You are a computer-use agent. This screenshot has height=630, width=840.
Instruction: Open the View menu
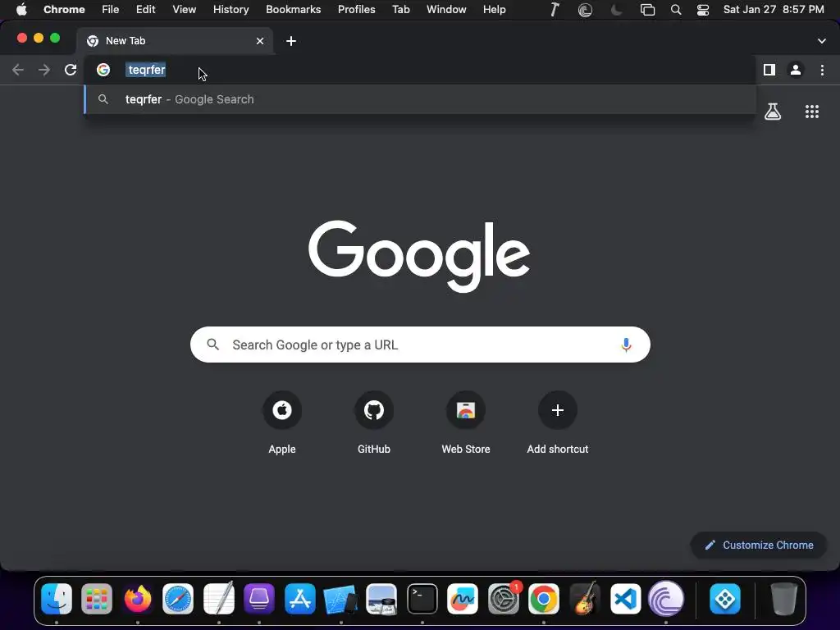(184, 10)
